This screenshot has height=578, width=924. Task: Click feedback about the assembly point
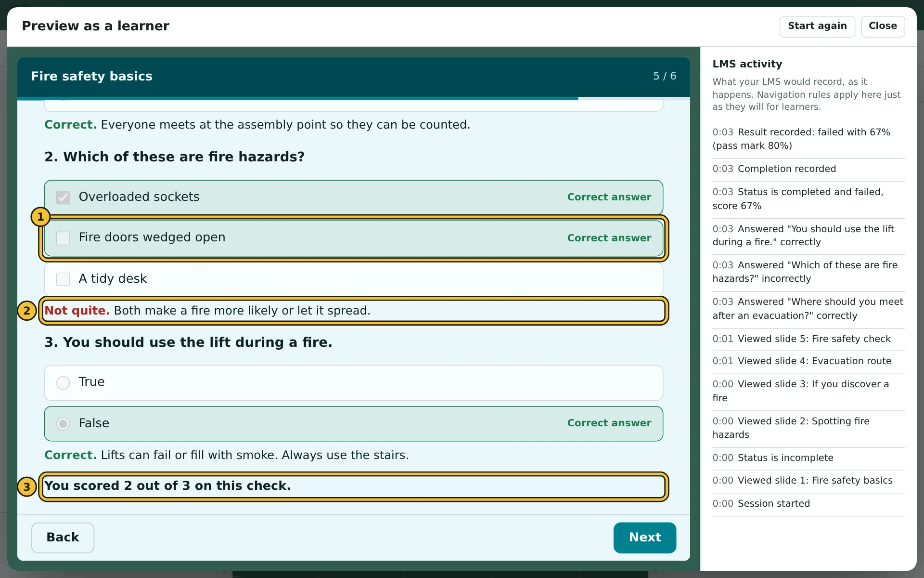click(257, 125)
